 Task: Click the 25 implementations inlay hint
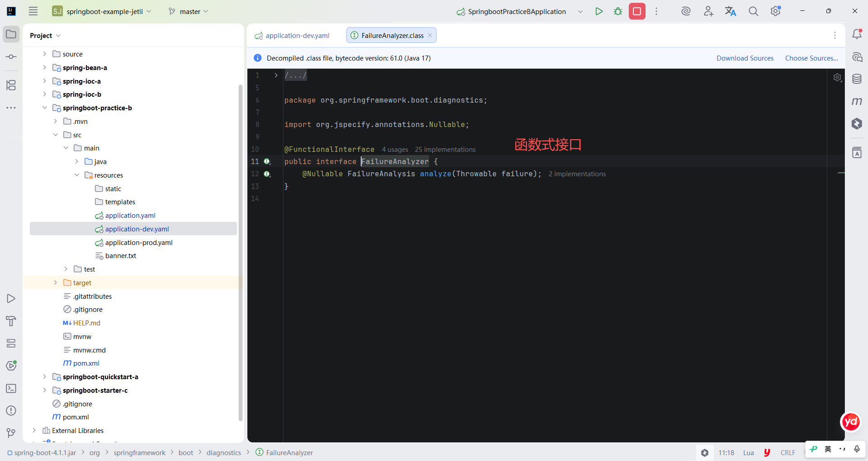click(445, 150)
